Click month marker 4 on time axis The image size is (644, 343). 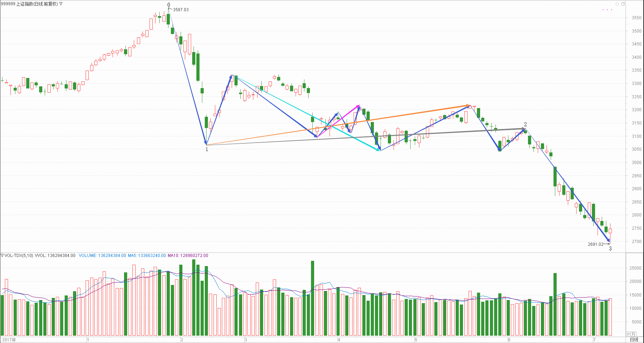coord(339,340)
